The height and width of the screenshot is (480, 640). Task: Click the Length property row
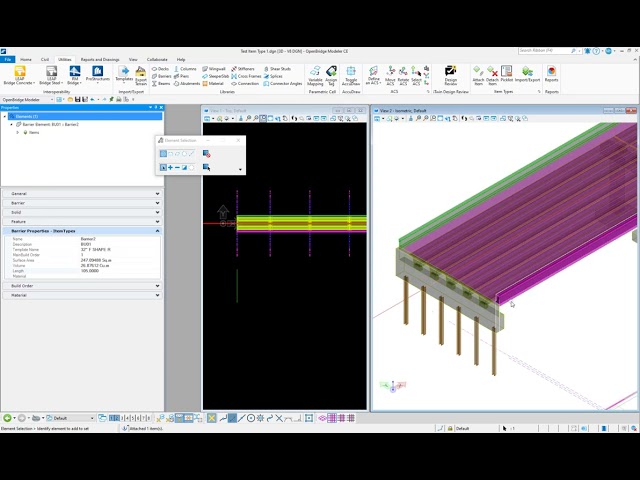coord(82,271)
